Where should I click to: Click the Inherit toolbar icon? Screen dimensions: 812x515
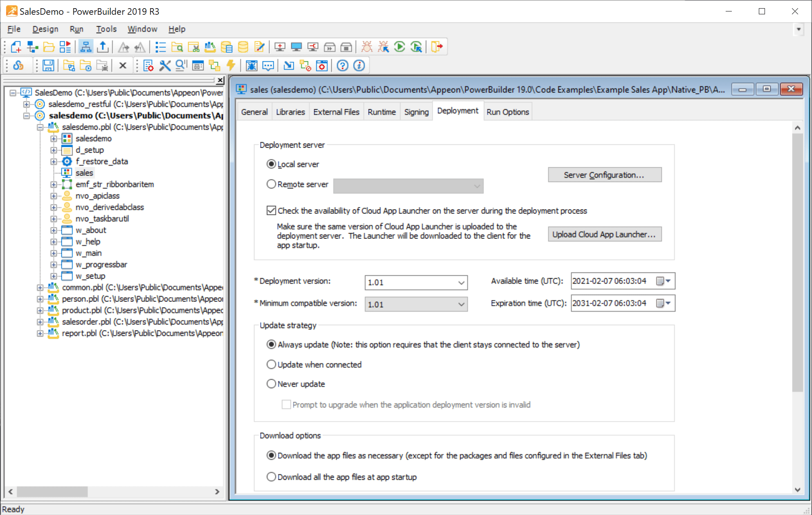pyautogui.click(x=32, y=47)
